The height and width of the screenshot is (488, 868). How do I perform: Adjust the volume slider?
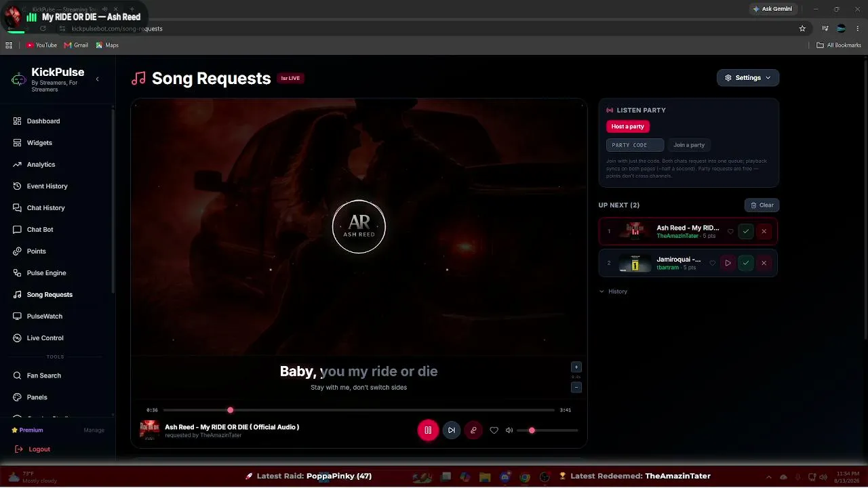click(547, 430)
